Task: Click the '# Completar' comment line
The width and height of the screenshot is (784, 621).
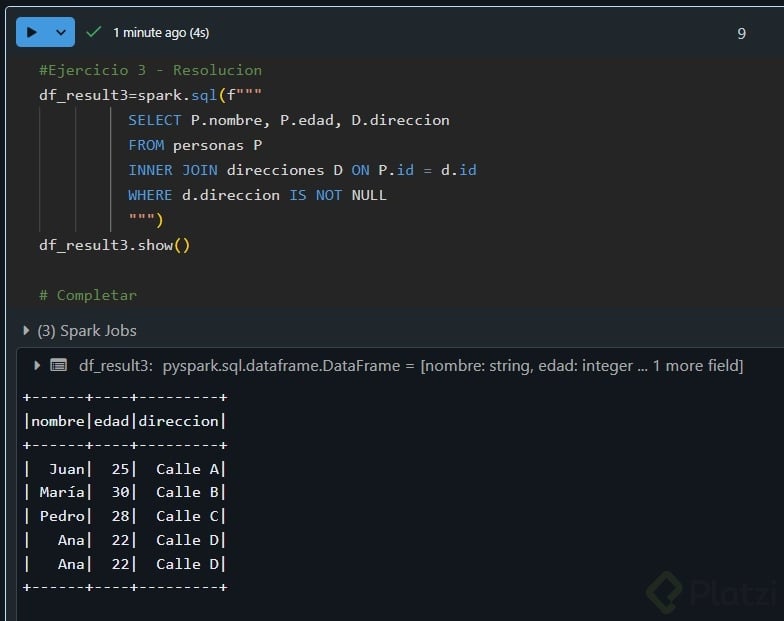Action: pos(88,295)
